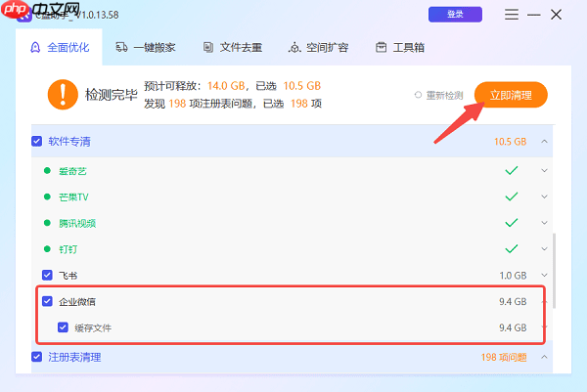The image size is (587, 392).
Task: Uncheck the 飞书 checkbox
Action: pyautogui.click(x=47, y=276)
